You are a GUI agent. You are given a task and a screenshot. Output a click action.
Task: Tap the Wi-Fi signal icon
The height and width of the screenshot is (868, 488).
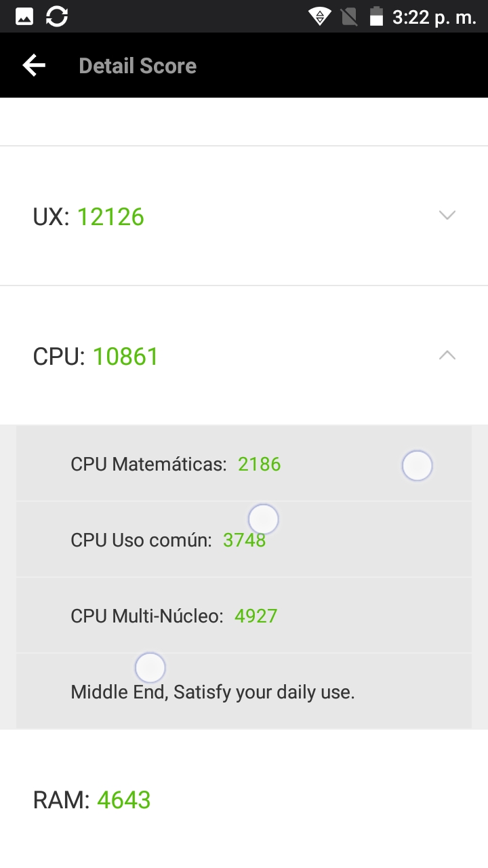pos(319,16)
